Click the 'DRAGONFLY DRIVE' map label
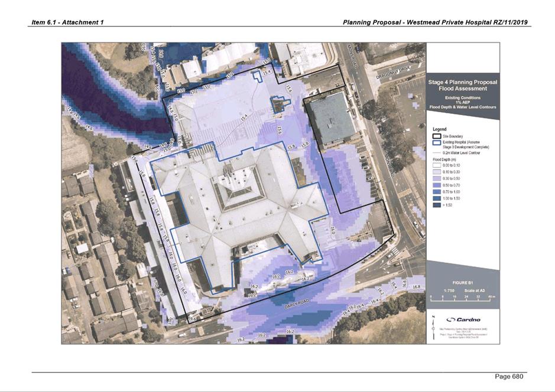 [x=393, y=73]
